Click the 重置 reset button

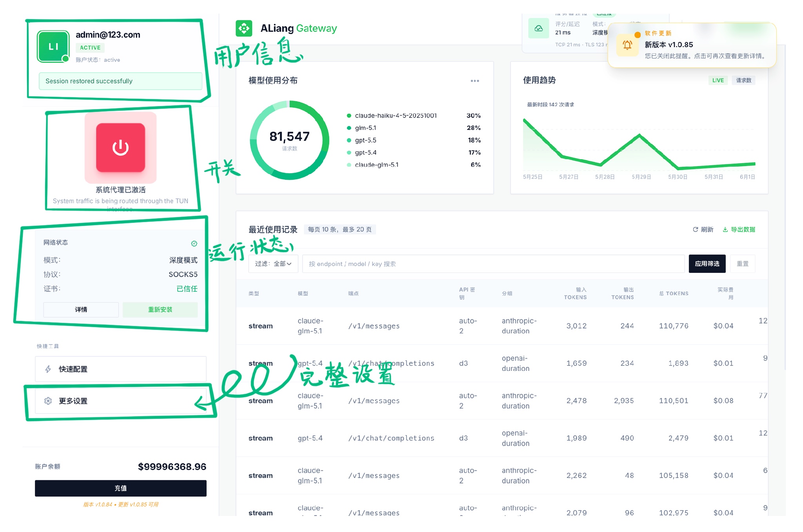pyautogui.click(x=743, y=264)
